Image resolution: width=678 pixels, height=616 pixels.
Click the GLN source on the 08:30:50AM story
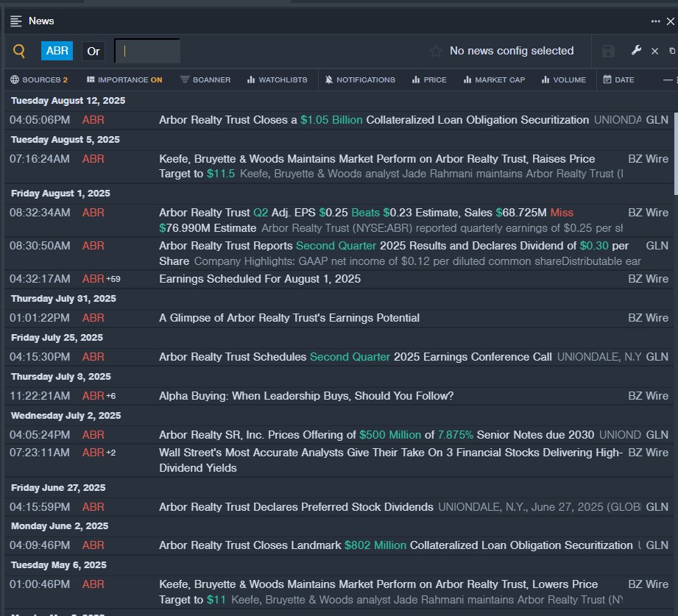(x=657, y=246)
